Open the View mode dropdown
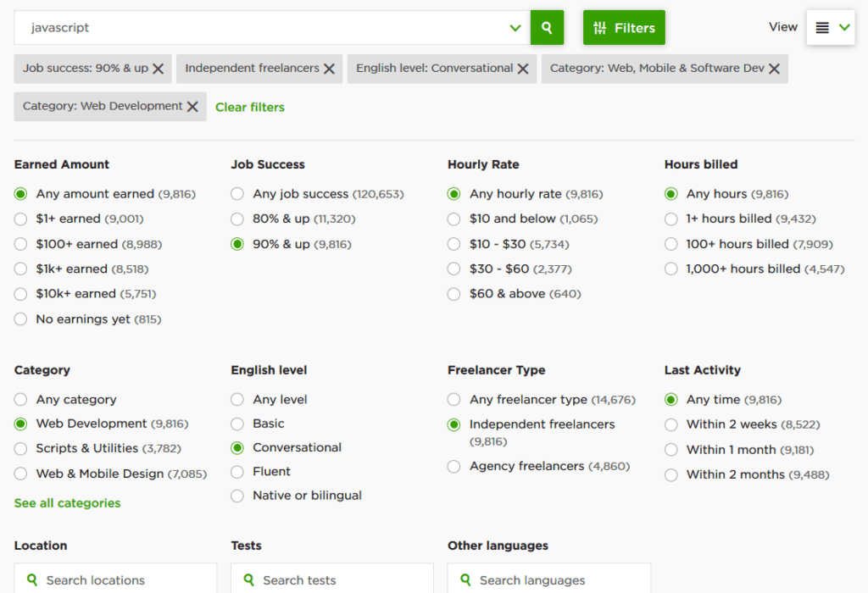The image size is (868, 593). (x=831, y=28)
